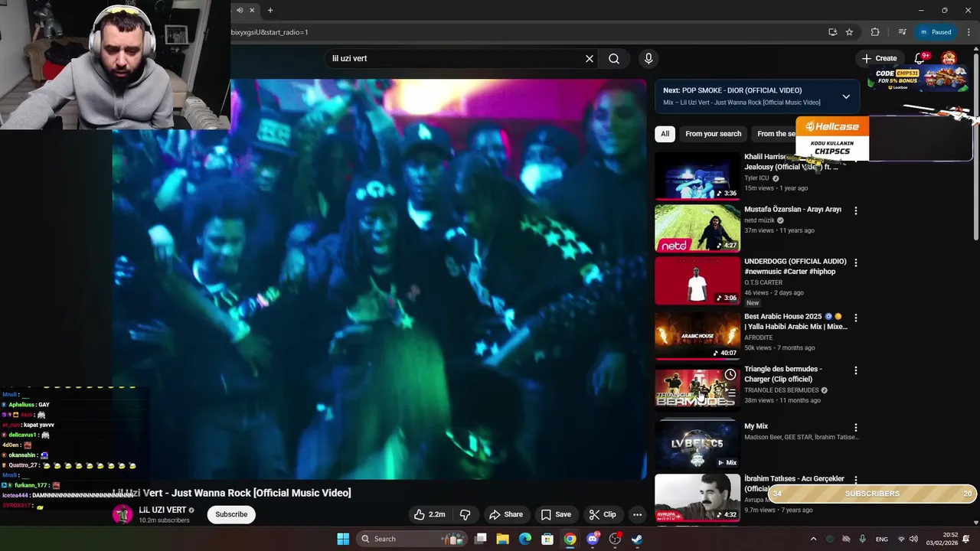This screenshot has width=980, height=551.
Task: Open Chrome media controls icon
Action: tap(902, 32)
